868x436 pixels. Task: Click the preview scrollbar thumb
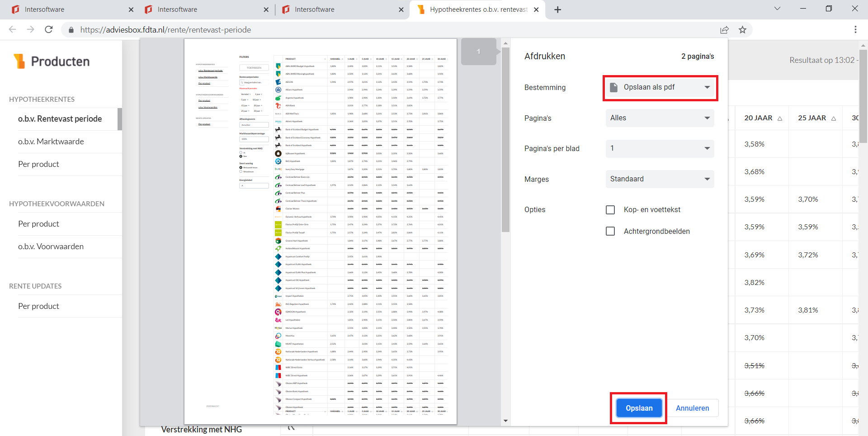pos(505,140)
